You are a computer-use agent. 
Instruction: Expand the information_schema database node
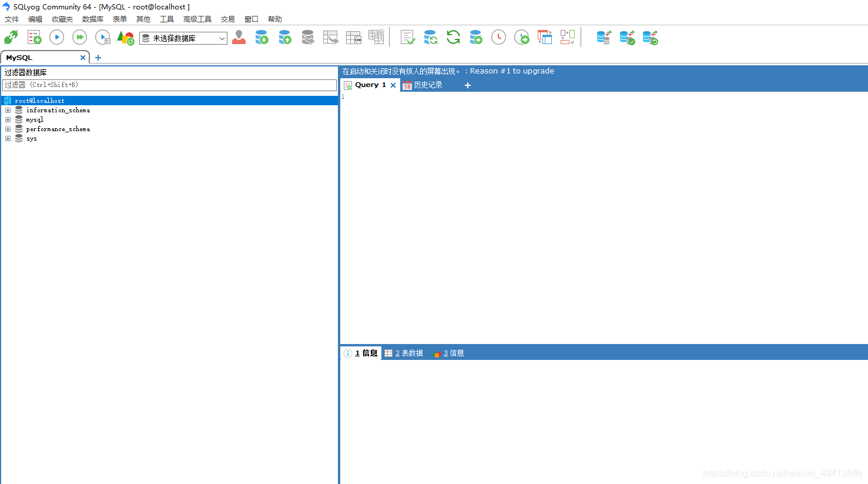8,110
